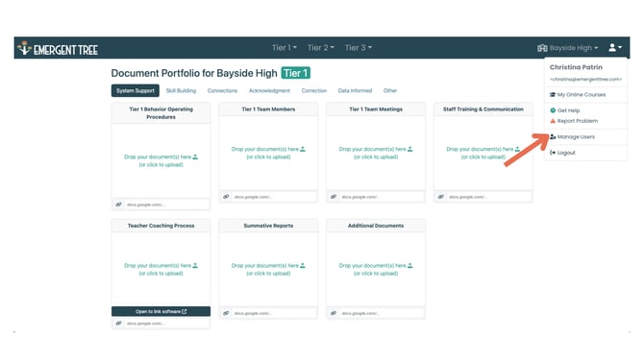Click the Christina Patrin name in user menu
This screenshot has height=361, width=644.
point(576,67)
